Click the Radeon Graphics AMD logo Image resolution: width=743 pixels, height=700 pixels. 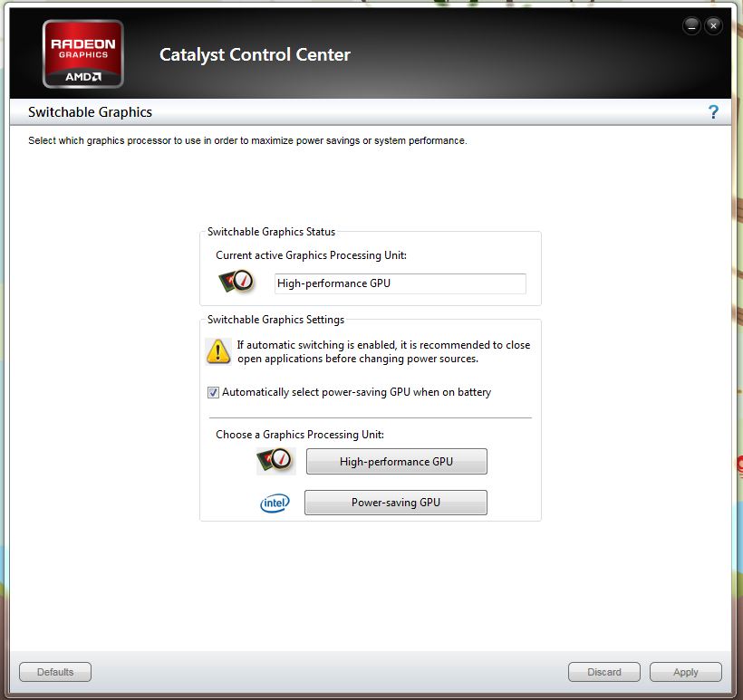[x=83, y=54]
